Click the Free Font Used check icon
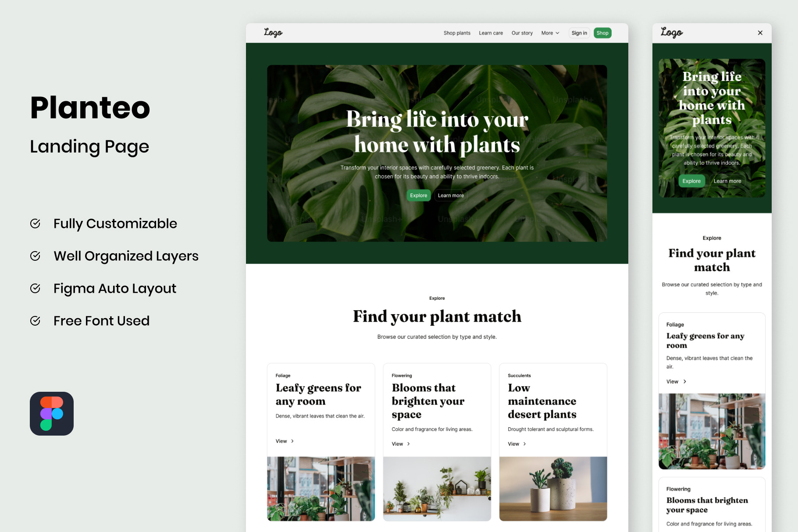The height and width of the screenshot is (532, 798). pos(36,321)
